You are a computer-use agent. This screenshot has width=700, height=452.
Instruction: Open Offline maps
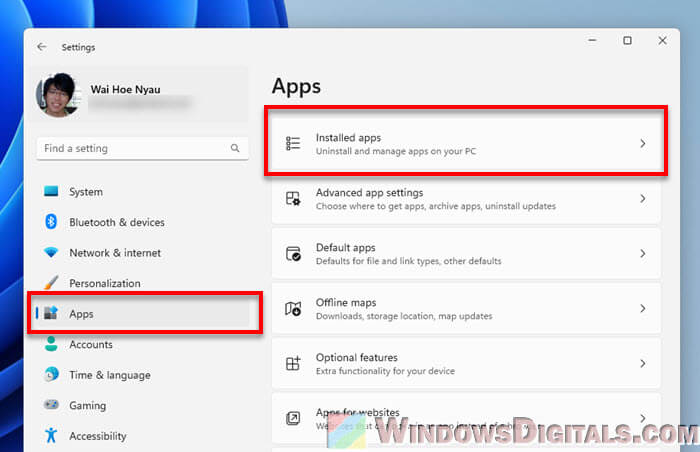click(x=466, y=309)
